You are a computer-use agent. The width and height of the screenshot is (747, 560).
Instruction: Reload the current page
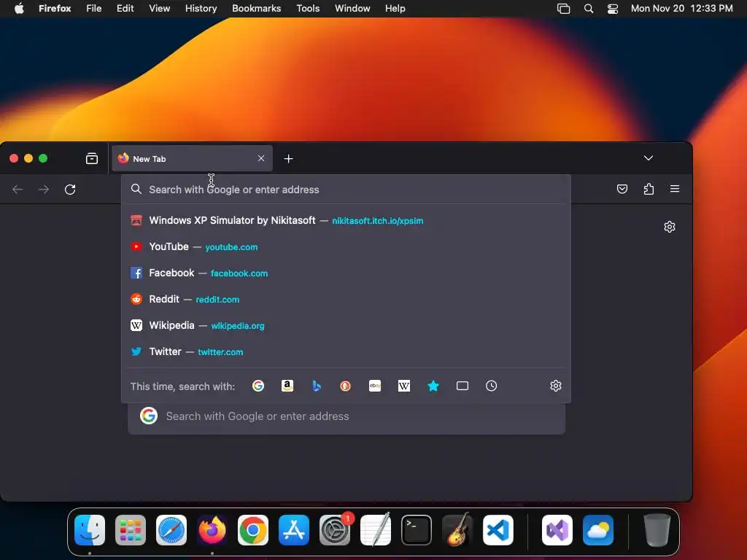pyautogui.click(x=70, y=190)
